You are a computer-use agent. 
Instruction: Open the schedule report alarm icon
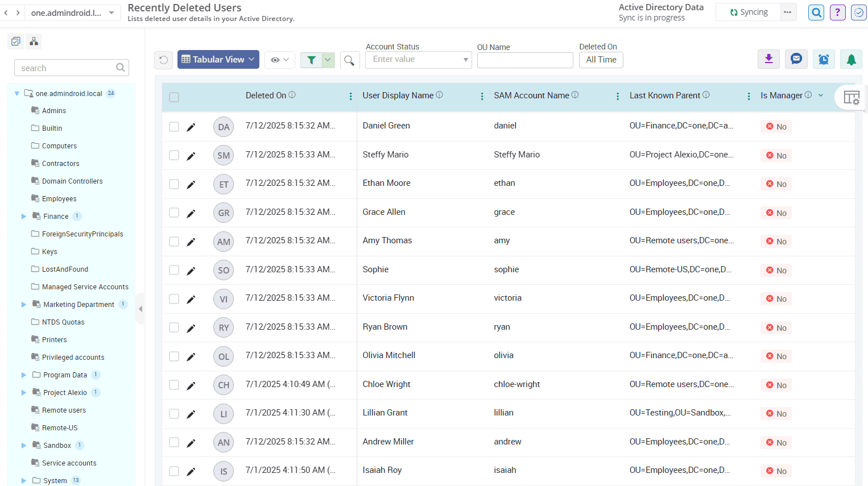coord(824,59)
